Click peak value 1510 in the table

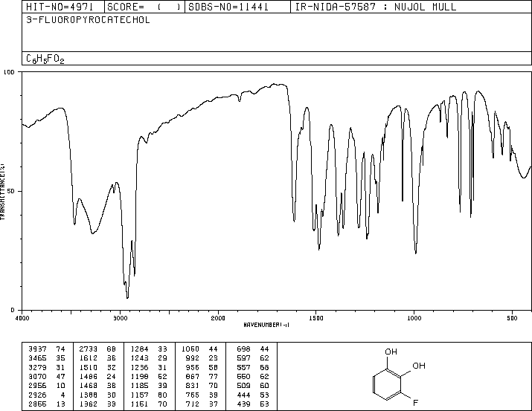(x=89, y=367)
